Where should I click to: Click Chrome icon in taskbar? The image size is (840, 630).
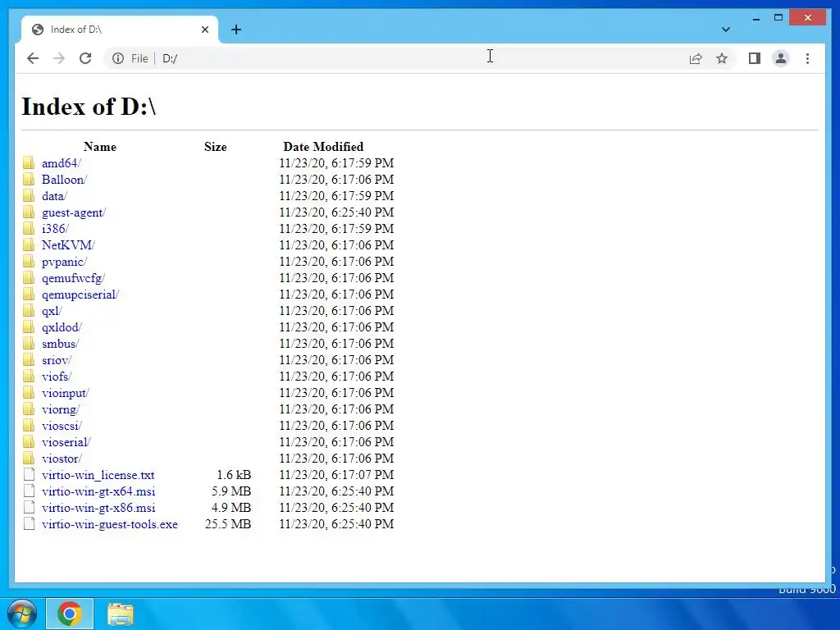click(70, 614)
